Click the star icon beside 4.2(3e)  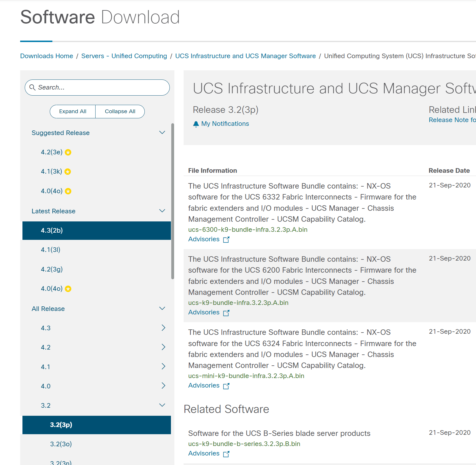pyautogui.click(x=68, y=152)
